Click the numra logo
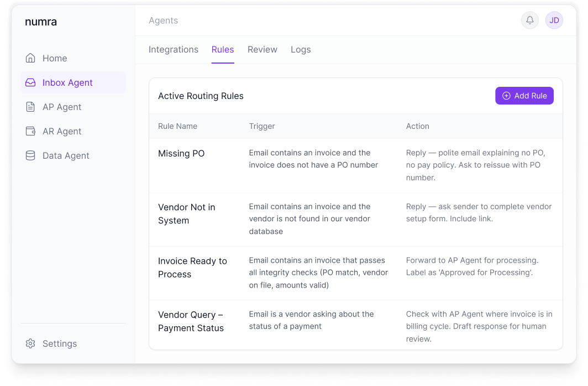 (41, 22)
